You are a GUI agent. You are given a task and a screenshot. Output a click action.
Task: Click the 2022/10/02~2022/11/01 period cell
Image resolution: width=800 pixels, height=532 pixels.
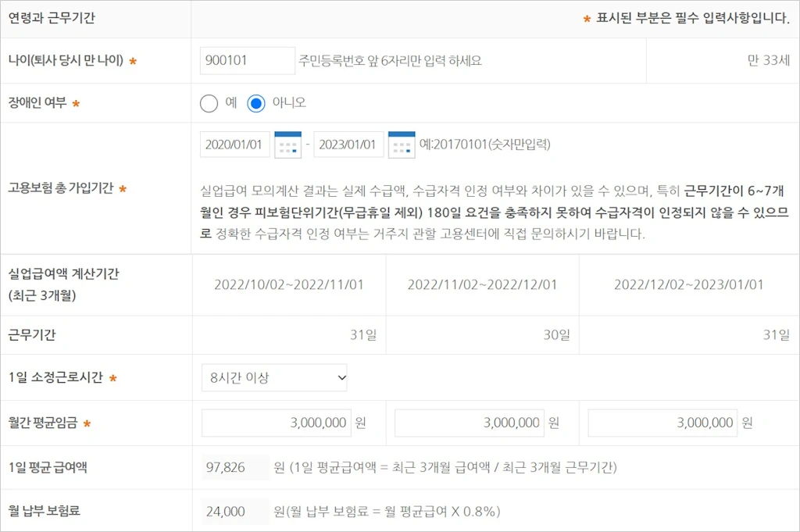tap(289, 284)
